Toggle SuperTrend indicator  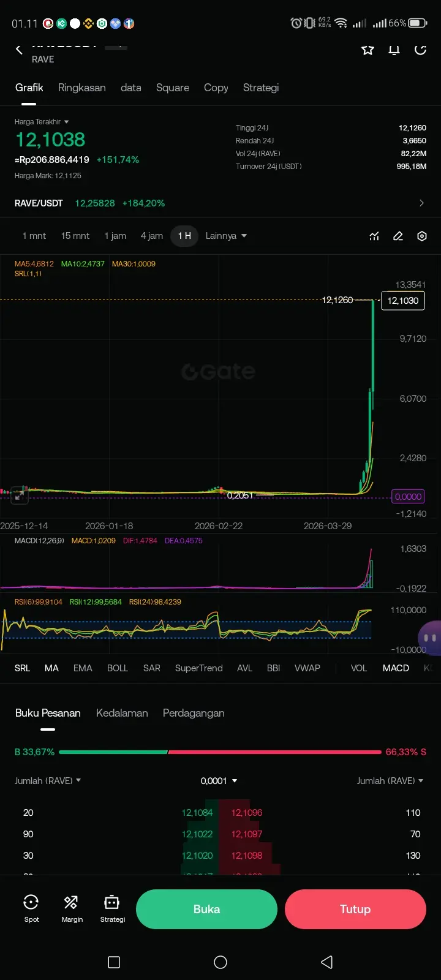pos(198,668)
